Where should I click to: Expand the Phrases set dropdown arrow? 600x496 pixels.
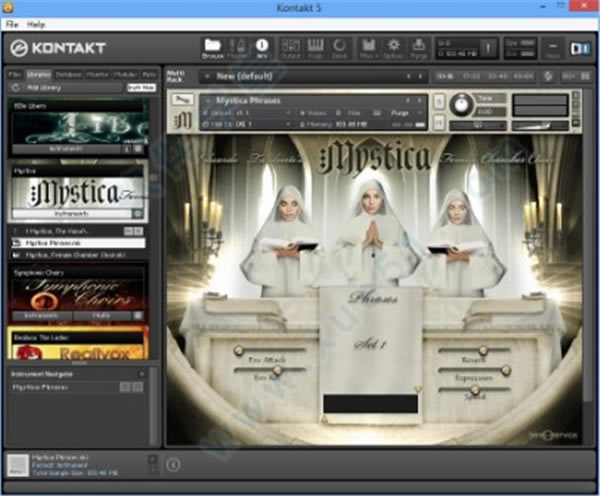coord(418,390)
